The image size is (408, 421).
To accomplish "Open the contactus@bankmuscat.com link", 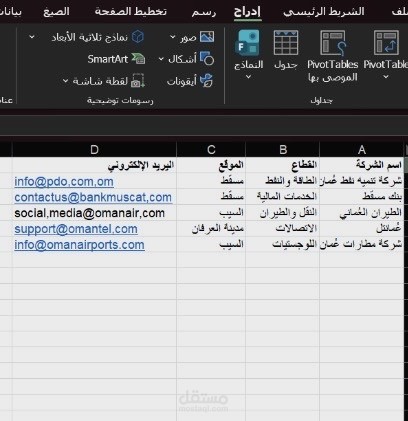I will tap(93, 197).
